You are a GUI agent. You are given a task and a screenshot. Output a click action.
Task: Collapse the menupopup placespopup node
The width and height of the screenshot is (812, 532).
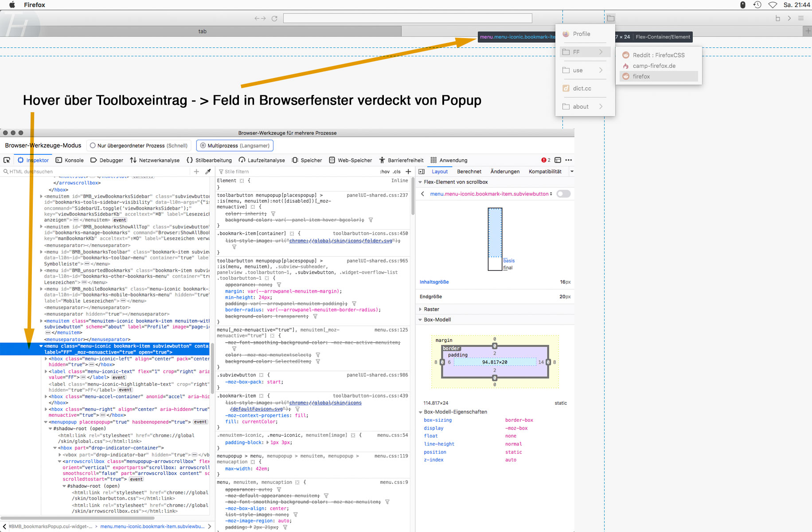(x=46, y=422)
